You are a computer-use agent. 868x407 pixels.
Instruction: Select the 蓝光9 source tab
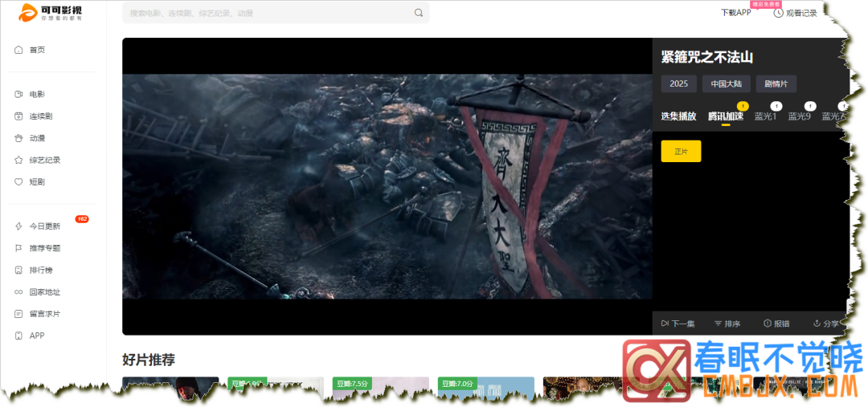pos(799,116)
